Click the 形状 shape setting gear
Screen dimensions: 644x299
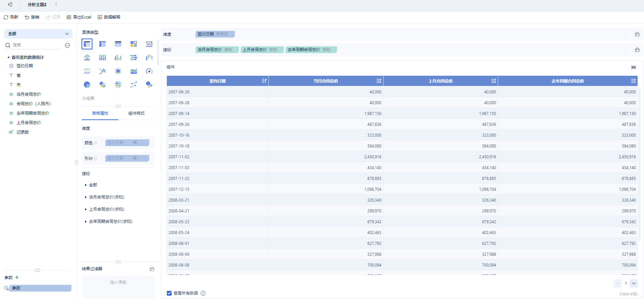coord(95,159)
